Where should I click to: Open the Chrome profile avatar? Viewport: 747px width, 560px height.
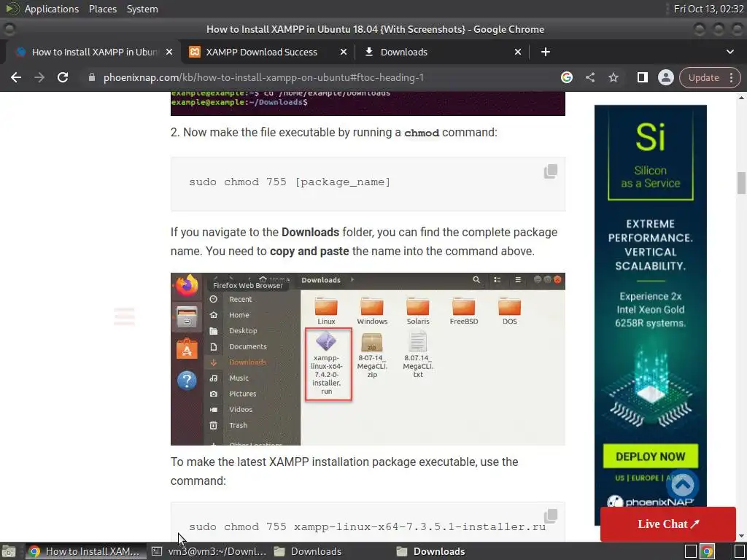pos(665,77)
